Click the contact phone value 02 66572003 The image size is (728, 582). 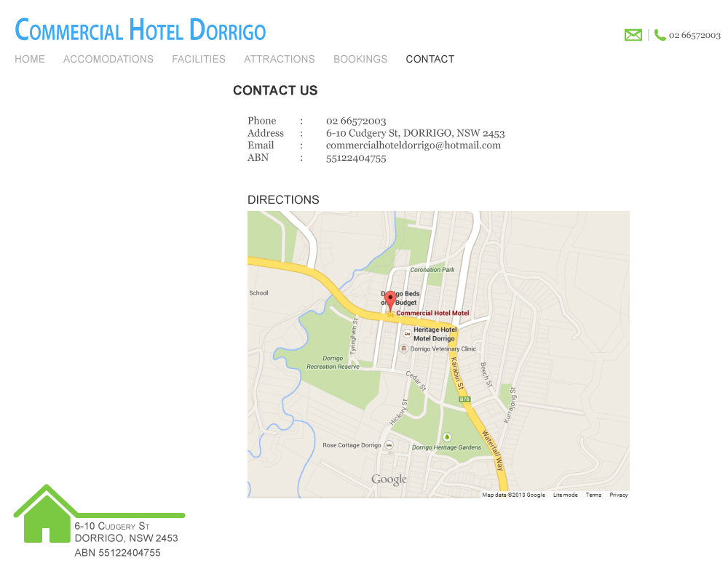point(356,121)
